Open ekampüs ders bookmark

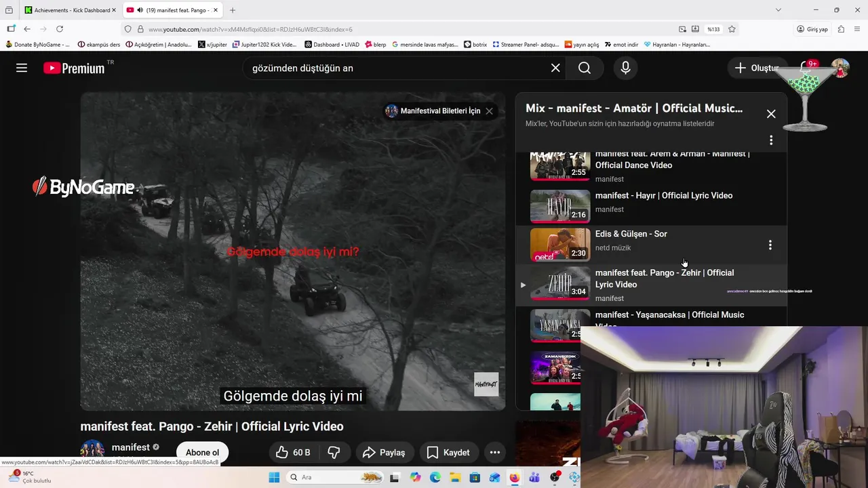[99, 45]
